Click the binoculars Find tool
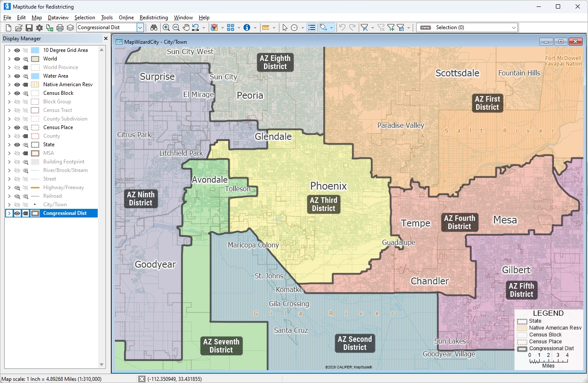This screenshot has height=383, width=588. point(154,28)
